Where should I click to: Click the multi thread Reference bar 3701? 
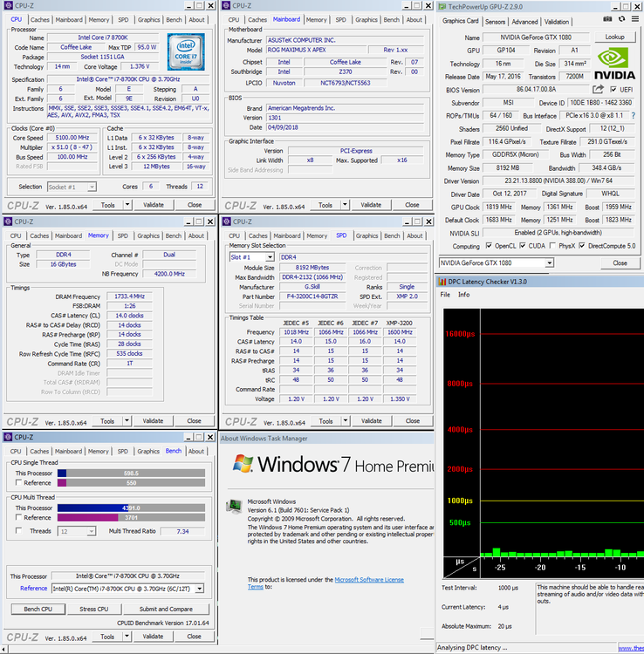tap(131, 517)
